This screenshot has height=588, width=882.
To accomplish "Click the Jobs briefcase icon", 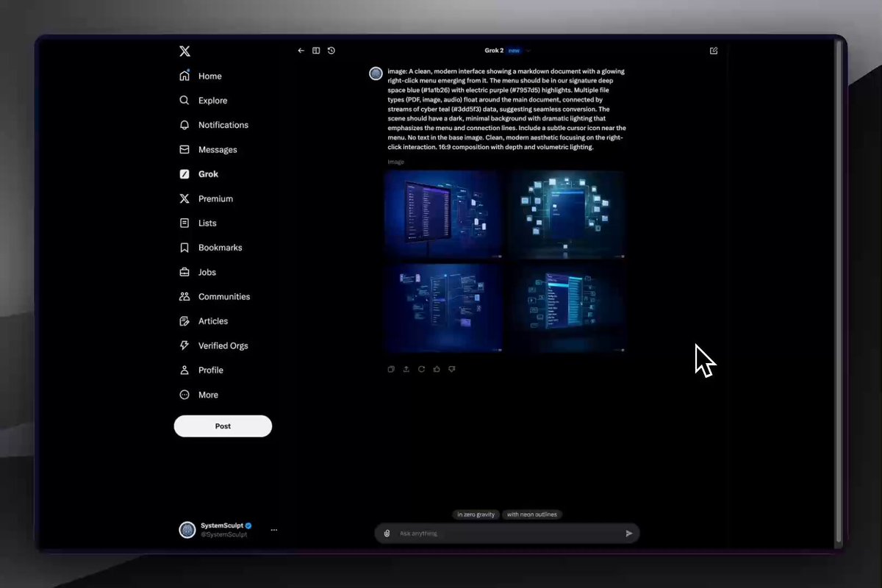I will pyautogui.click(x=184, y=272).
